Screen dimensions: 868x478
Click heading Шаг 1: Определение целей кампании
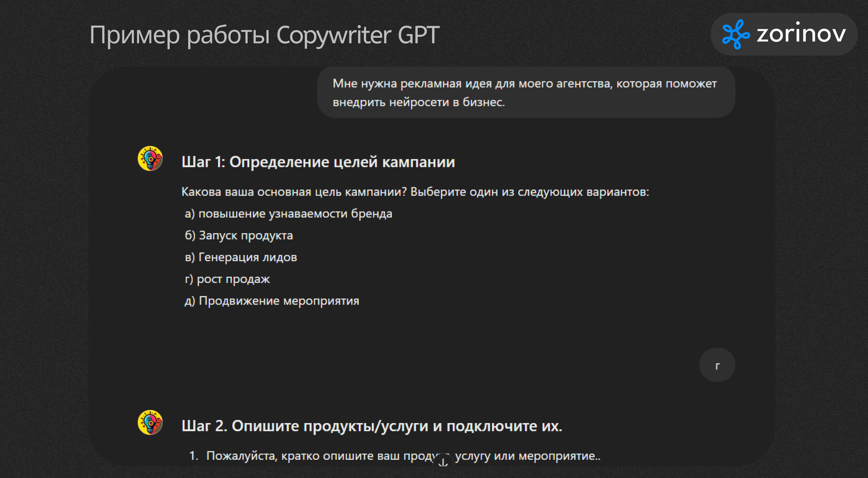pos(318,162)
